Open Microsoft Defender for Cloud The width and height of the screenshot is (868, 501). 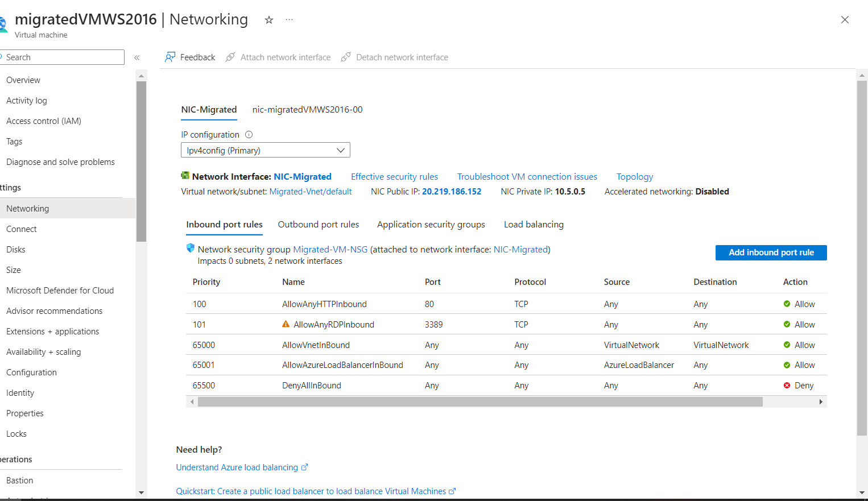coord(60,291)
